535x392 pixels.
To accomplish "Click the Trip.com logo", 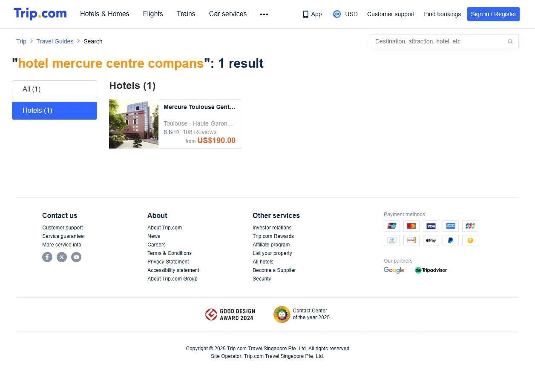I will pos(40,14).
